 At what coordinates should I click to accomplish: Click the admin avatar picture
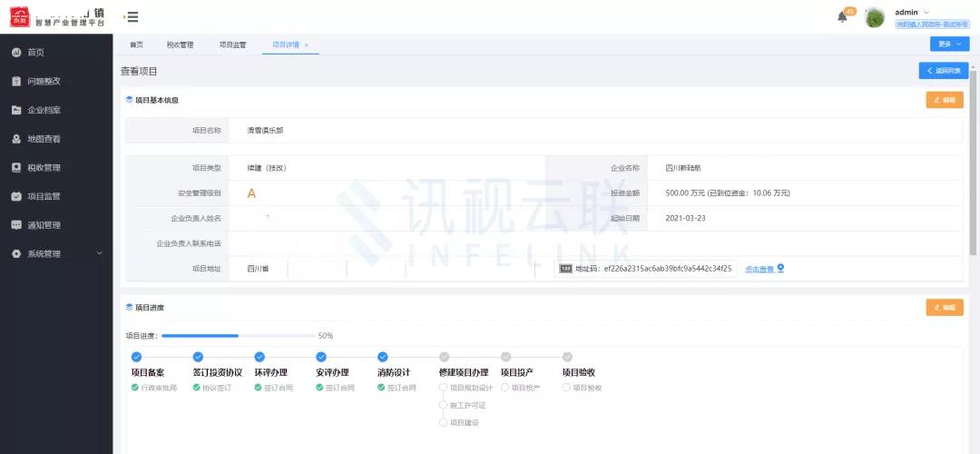[875, 17]
